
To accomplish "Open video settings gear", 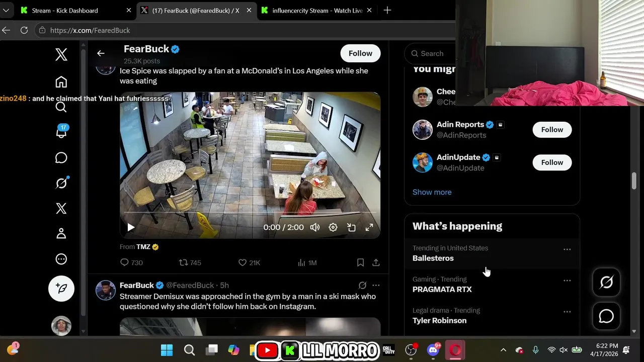I will click(333, 227).
